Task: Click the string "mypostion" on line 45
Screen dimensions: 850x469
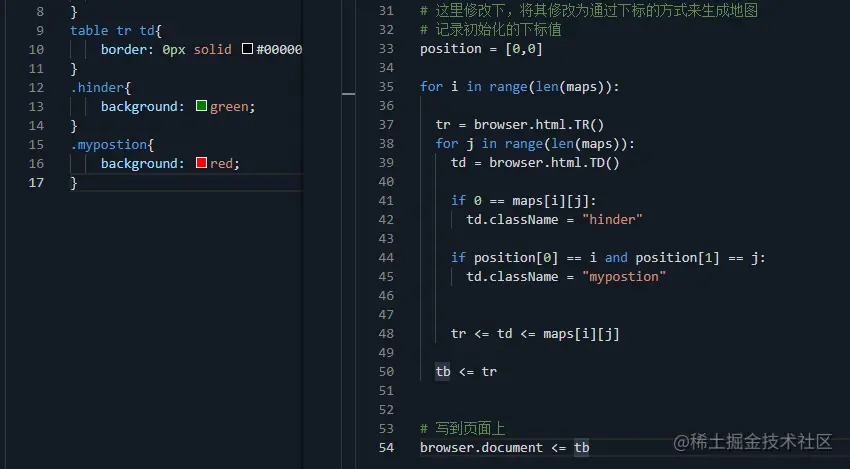Action: point(623,277)
